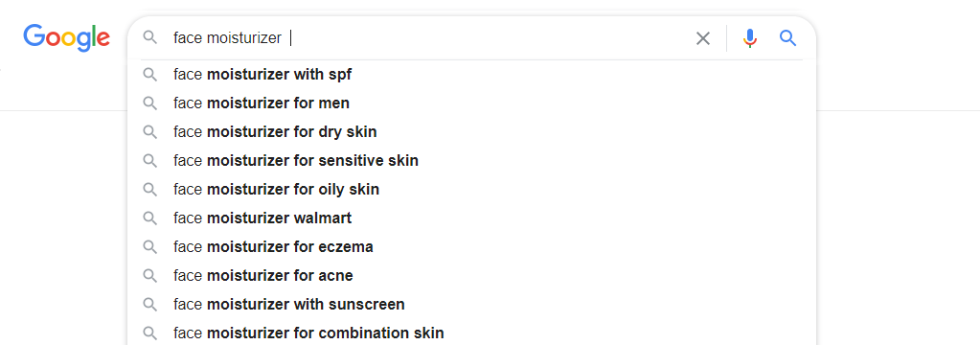The image size is (980, 345).
Task: Click the blue search magnifier button
Action: tap(788, 38)
